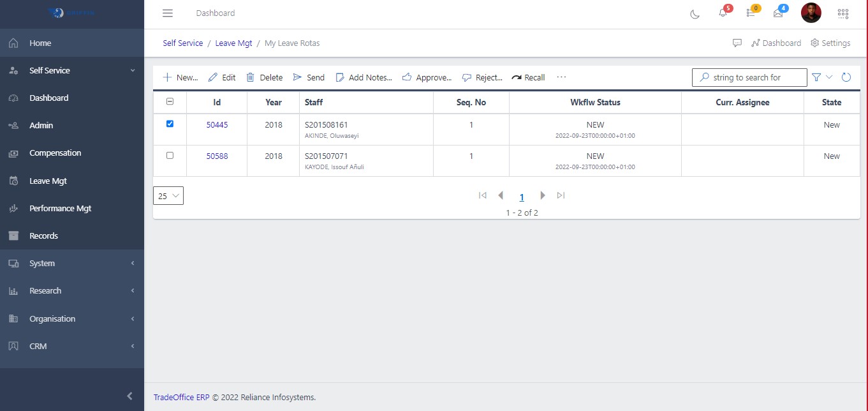868x411 pixels.
Task: Check the row checkbox for 50588
Action: click(170, 156)
